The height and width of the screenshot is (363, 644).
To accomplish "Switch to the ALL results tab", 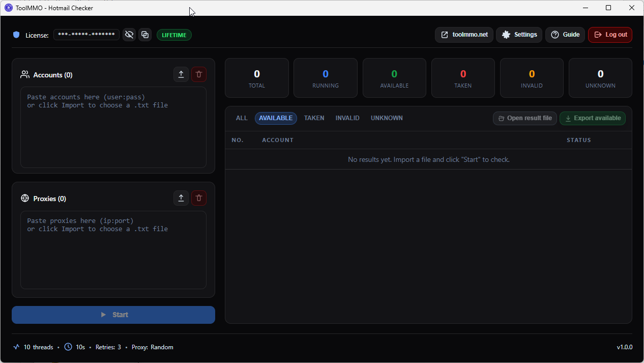I will [x=242, y=118].
